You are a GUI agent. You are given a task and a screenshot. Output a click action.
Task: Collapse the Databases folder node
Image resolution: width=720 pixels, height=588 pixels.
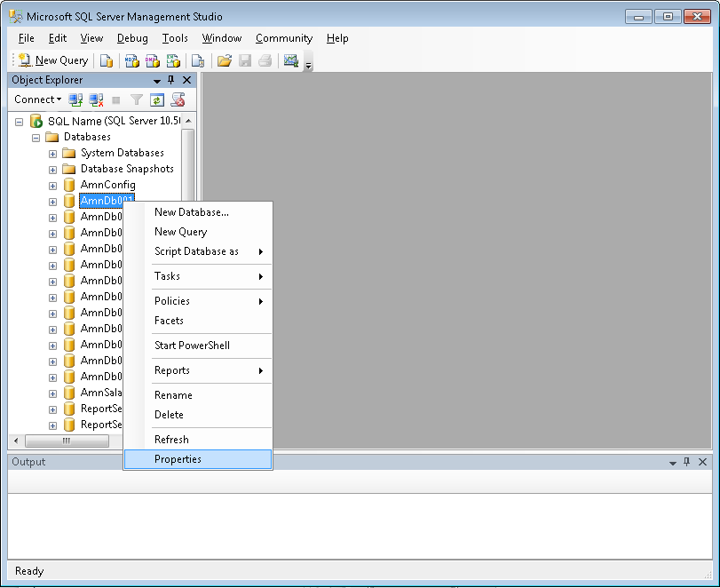(36, 138)
